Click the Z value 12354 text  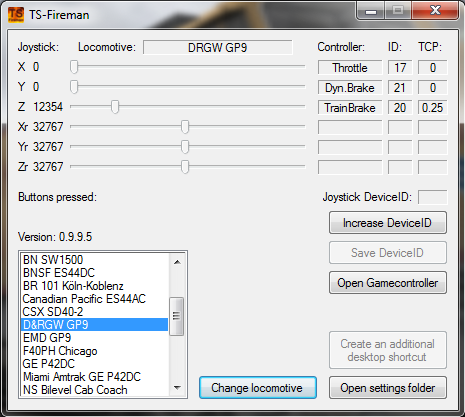(x=48, y=107)
